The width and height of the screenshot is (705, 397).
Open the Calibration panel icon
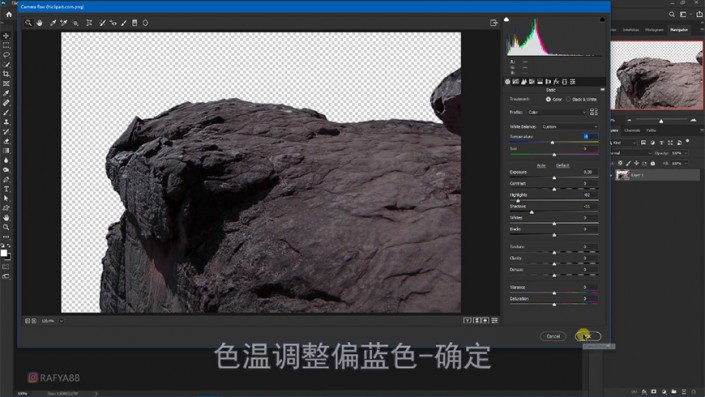(x=564, y=82)
